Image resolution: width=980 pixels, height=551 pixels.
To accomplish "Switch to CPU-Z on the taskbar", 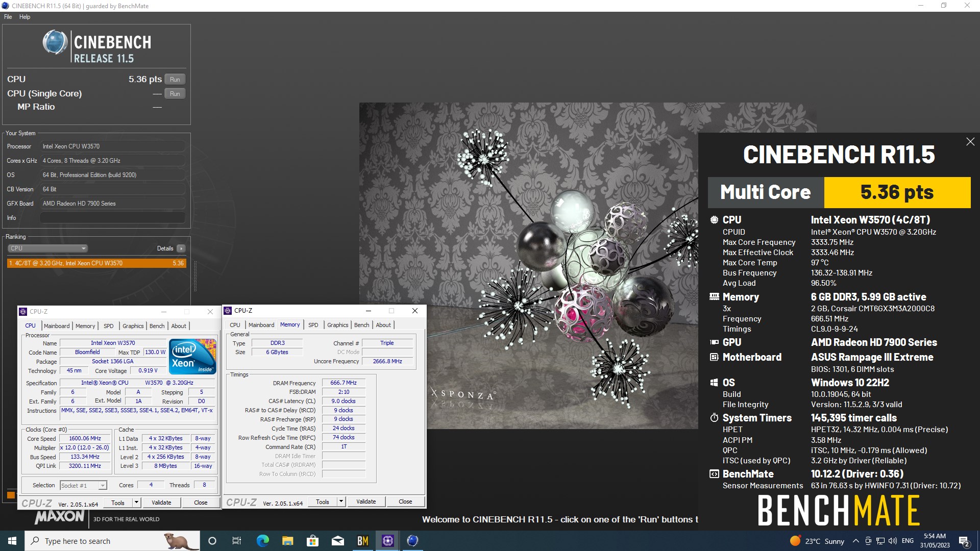I will click(388, 541).
